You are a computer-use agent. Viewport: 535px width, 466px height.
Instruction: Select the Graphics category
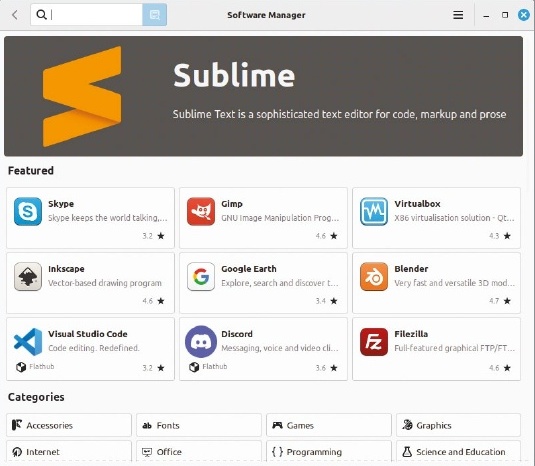[459, 425]
